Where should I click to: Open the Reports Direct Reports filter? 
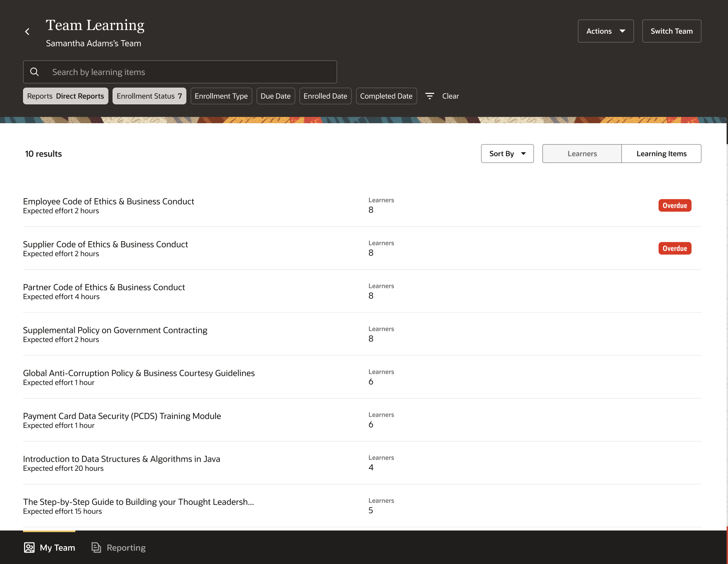66,96
